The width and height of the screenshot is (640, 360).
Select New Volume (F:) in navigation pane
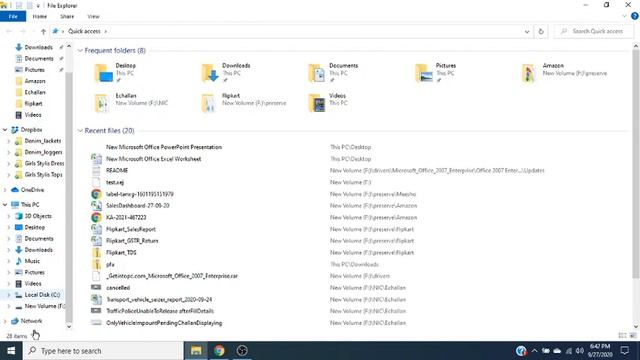pyautogui.click(x=44, y=306)
